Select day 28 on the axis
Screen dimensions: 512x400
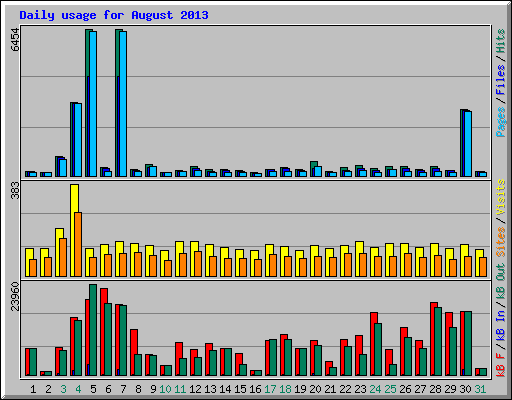pos(435,389)
